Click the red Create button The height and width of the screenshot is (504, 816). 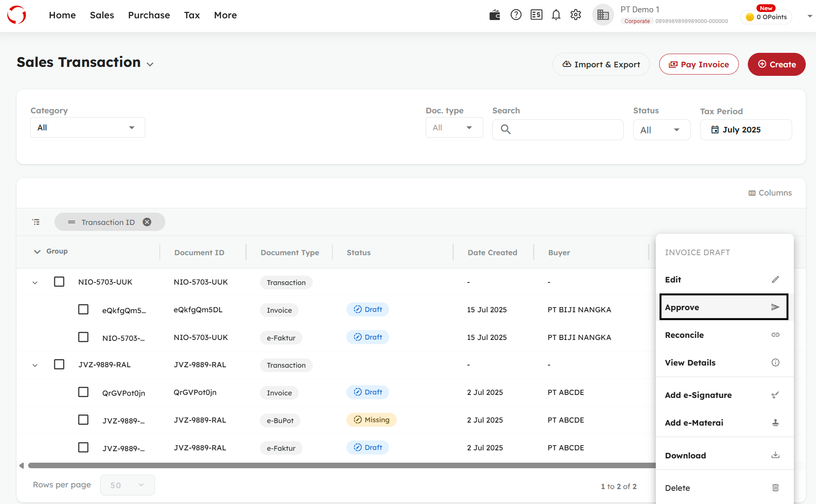[776, 64]
